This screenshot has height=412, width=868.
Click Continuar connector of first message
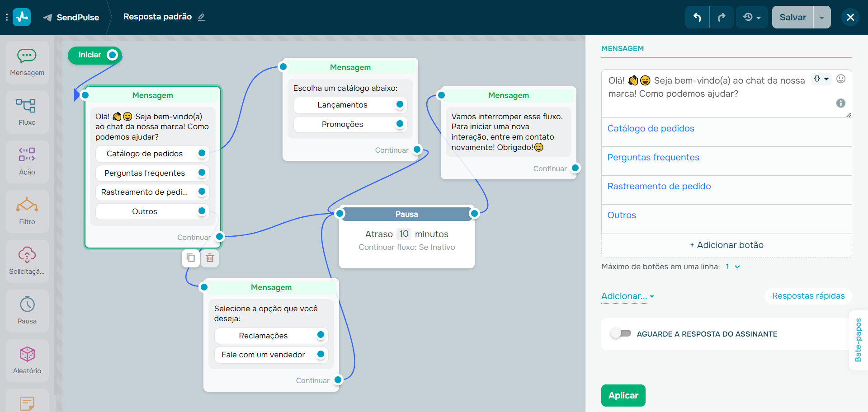(x=220, y=236)
